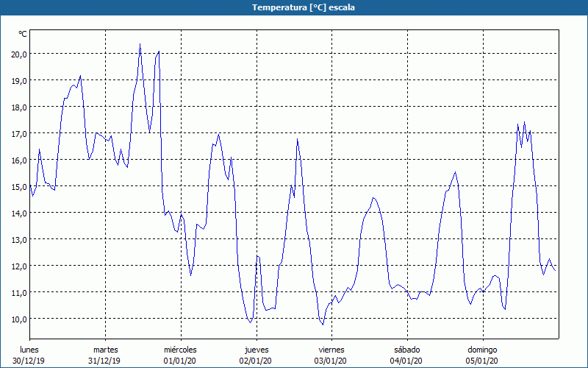This screenshot has width=588, height=368.
Task: Select the 04/01/20 date label
Action: pos(406,361)
